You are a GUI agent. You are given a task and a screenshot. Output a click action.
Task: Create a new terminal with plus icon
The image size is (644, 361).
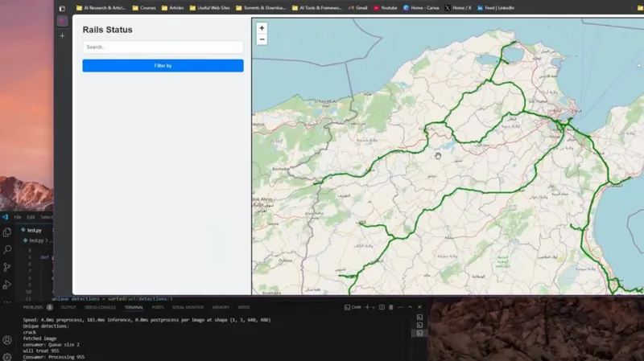point(367,307)
